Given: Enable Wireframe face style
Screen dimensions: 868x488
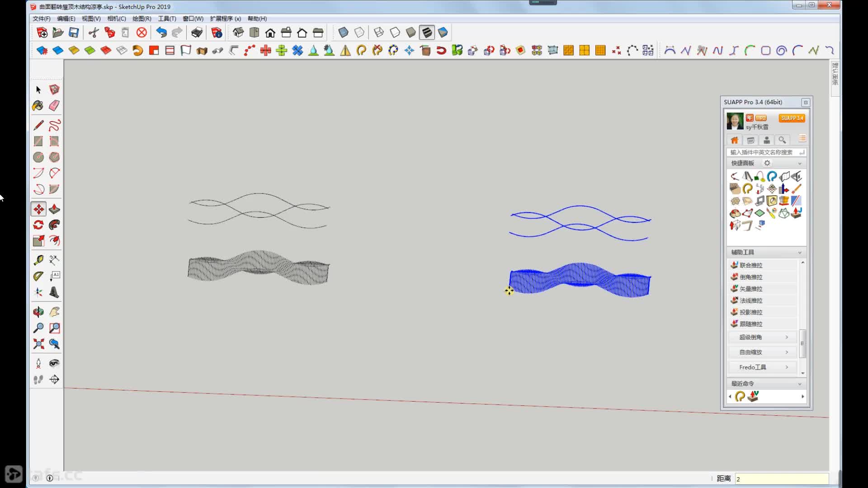Looking at the screenshot, I should [x=379, y=33].
